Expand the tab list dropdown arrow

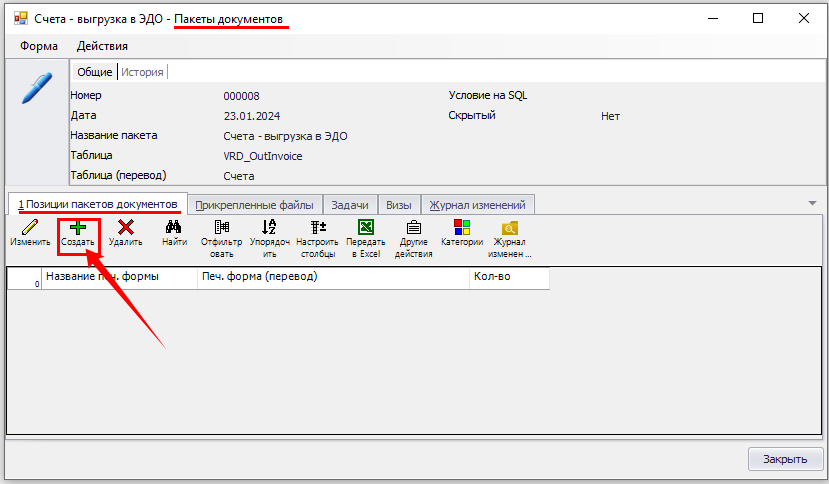click(x=812, y=203)
